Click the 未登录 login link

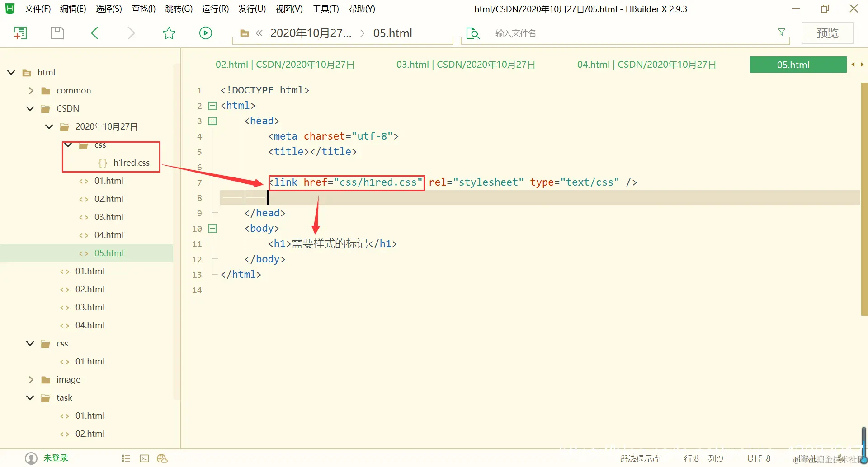(56, 458)
